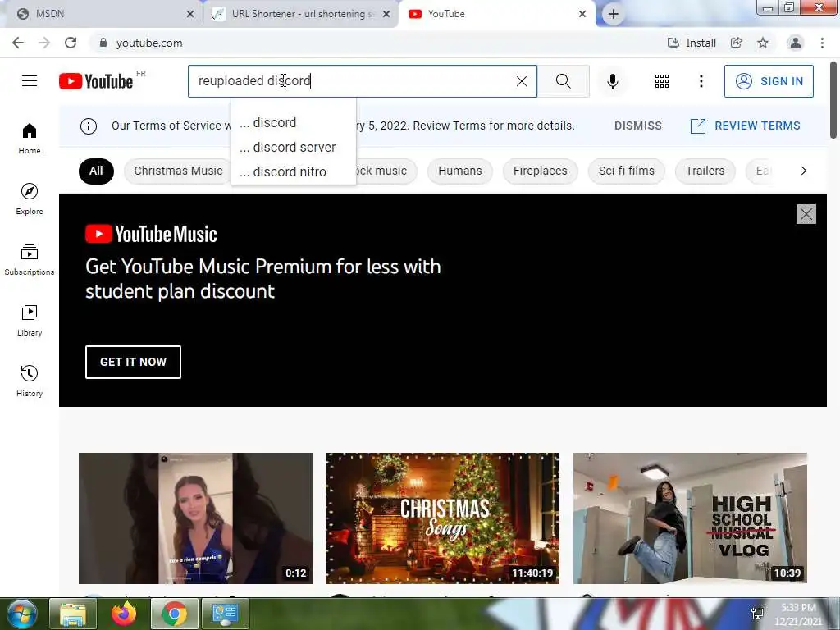The width and height of the screenshot is (840, 630).
Task: Launch Firefox from the taskbar
Action: 124,614
